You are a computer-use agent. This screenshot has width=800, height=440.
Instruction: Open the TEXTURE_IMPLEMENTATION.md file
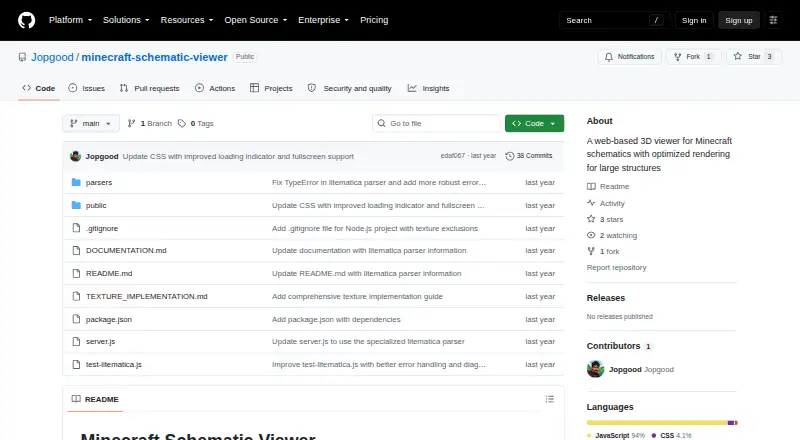pyautogui.click(x=146, y=297)
